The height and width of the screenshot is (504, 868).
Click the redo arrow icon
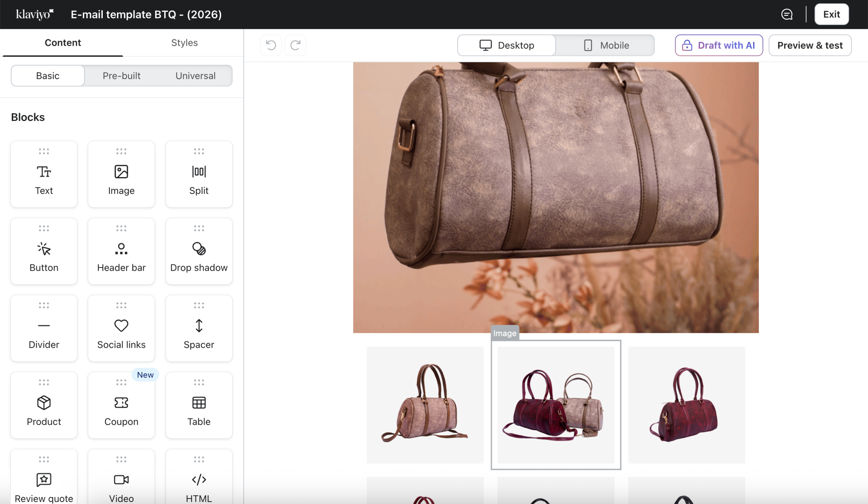click(x=295, y=45)
